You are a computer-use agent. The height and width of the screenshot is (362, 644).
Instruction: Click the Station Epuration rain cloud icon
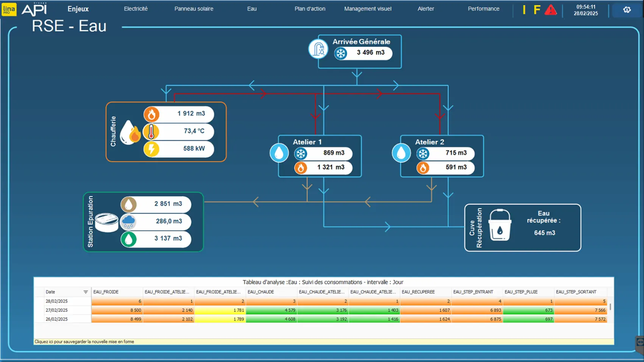tap(128, 222)
